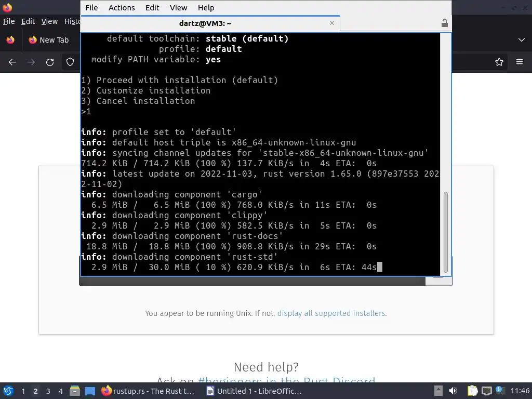Click Firefox logo at top-left of title bar

pos(7,7)
